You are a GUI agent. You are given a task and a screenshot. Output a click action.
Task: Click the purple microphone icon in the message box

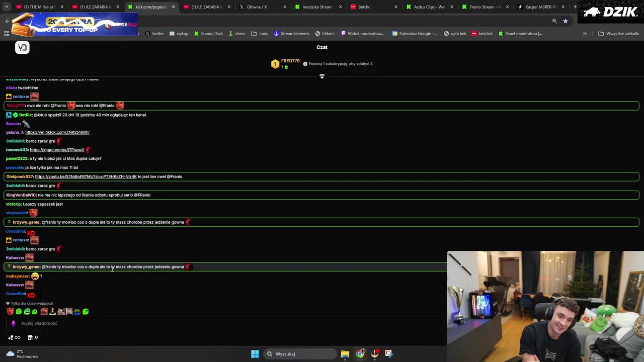click(x=14, y=323)
